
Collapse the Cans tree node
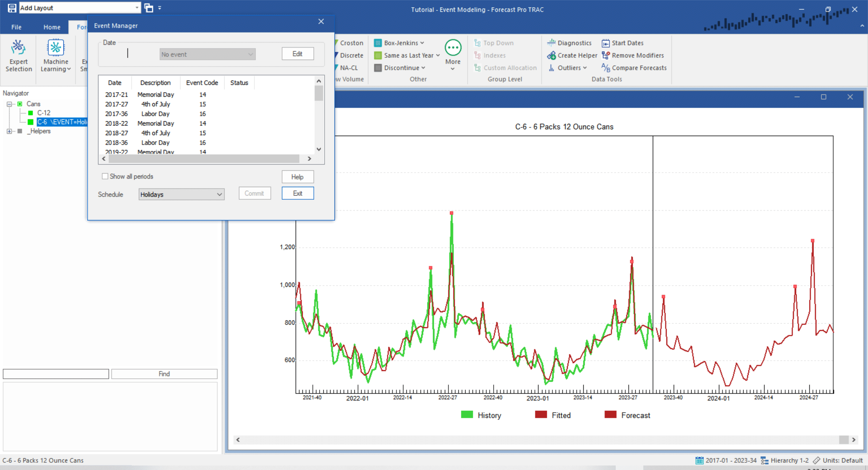tap(9, 104)
